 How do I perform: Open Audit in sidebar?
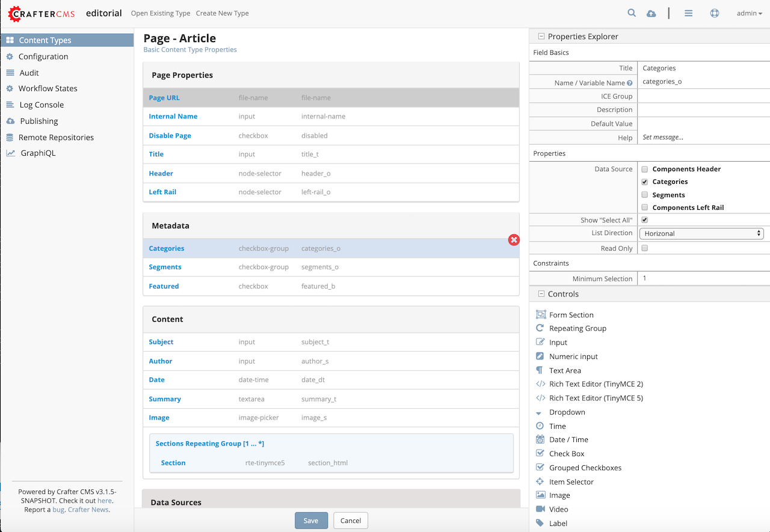[x=29, y=73]
